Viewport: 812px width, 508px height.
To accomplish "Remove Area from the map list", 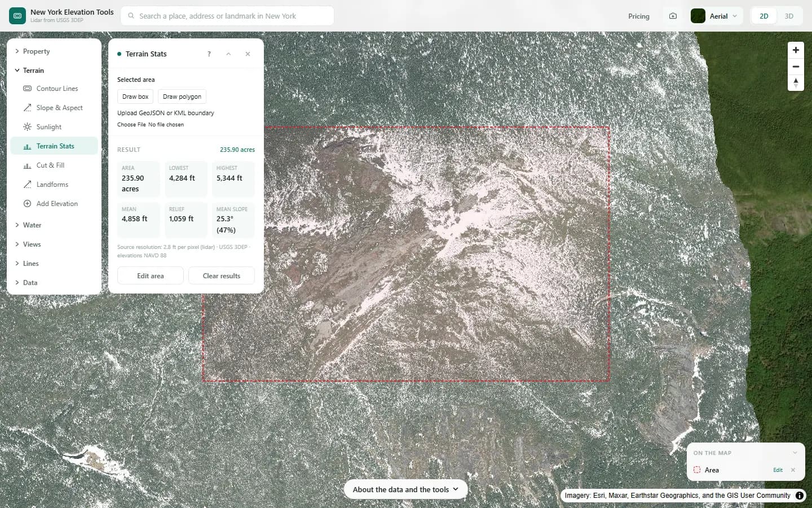I will point(793,470).
